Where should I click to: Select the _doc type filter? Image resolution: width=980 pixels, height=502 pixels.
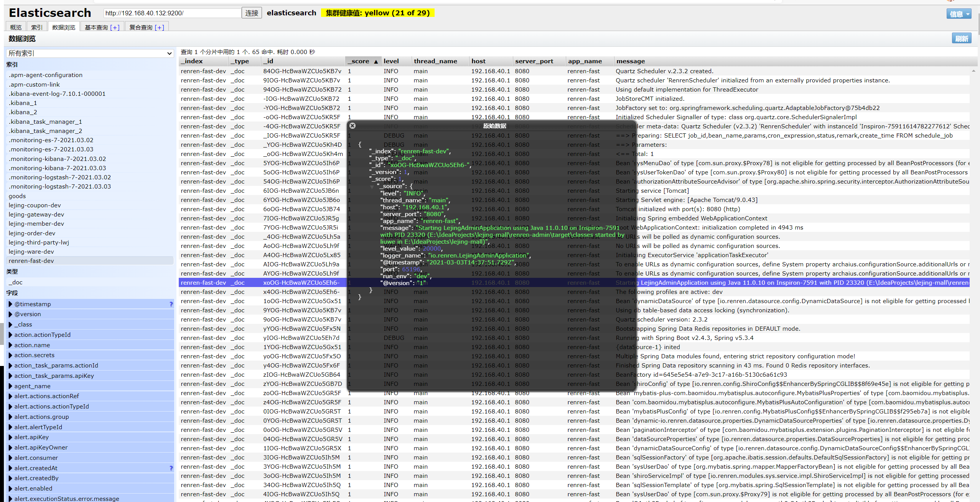(90, 282)
